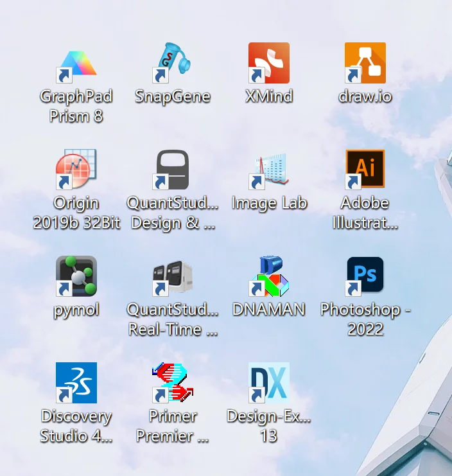452x476 pixels.
Task: Click the pymol molecule icon
Action: point(76,276)
